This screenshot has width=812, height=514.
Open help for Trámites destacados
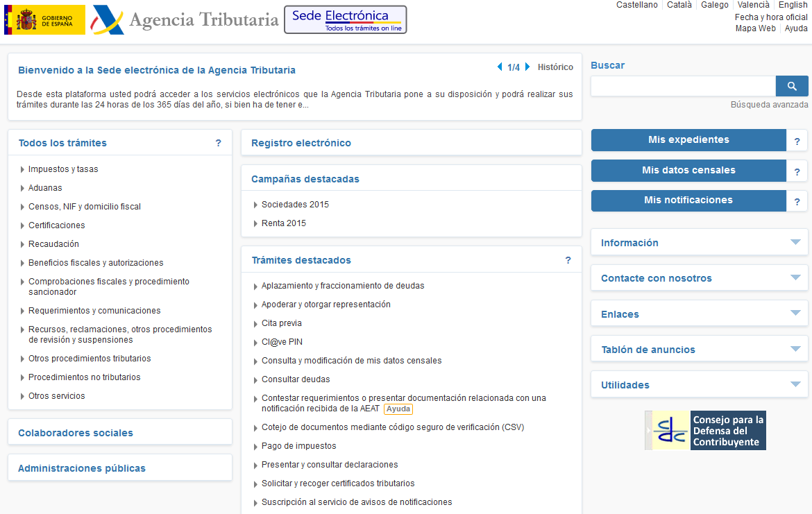click(x=568, y=260)
